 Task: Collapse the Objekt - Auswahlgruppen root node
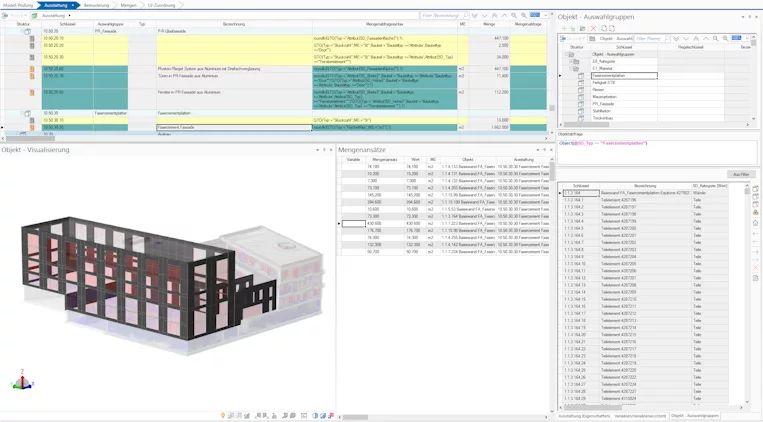(566, 55)
